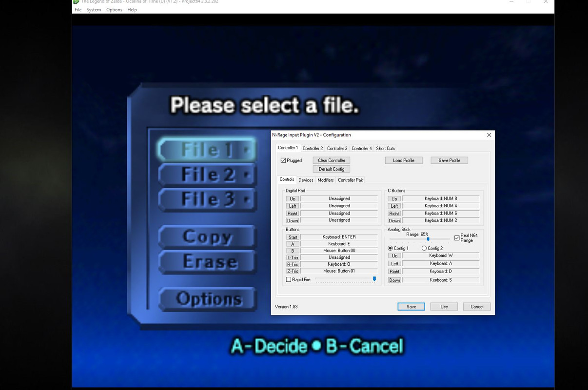Assign the C Buttons Up mapping
Screen dimensions: 588x390
coord(394,199)
